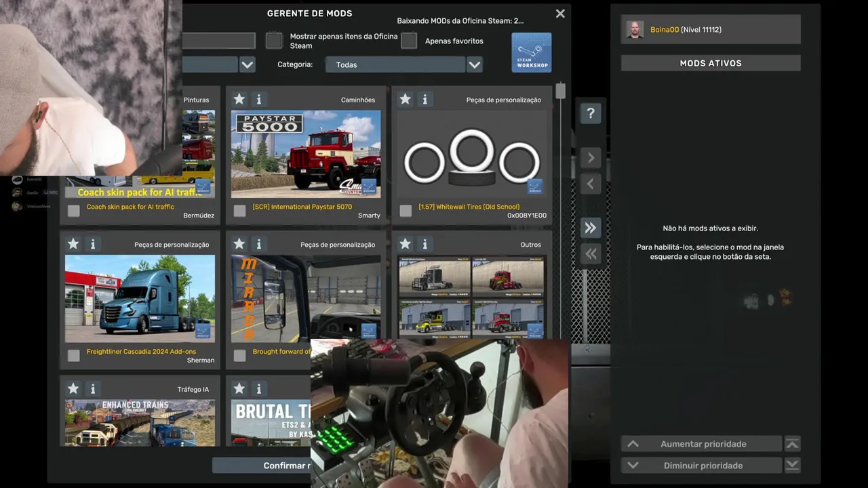868x488 pixels.
Task: Check Brought forward mod checkbox
Action: [x=239, y=355]
